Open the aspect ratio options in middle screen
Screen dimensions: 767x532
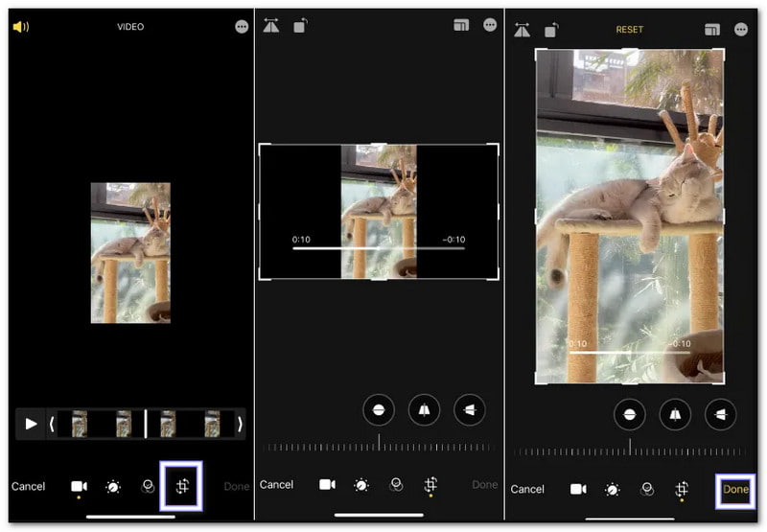461,26
